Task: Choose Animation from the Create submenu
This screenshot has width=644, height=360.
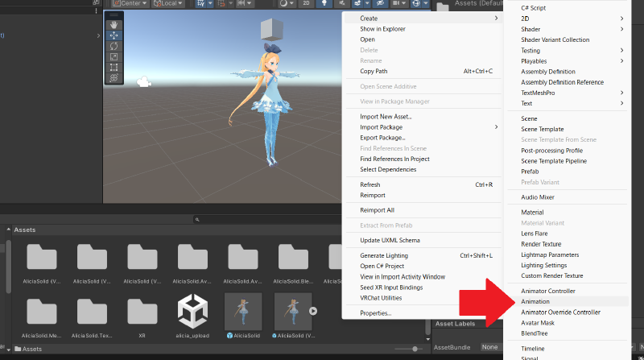Action: 535,301
